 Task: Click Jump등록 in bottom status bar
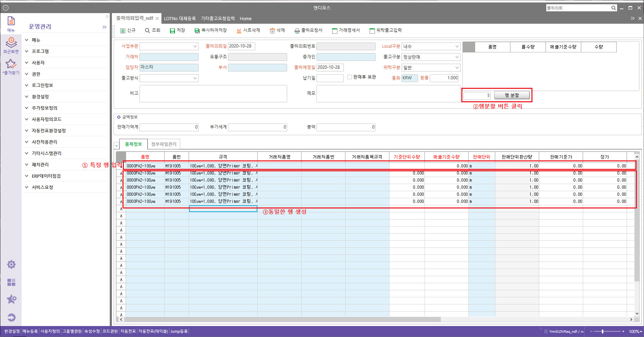click(x=179, y=331)
